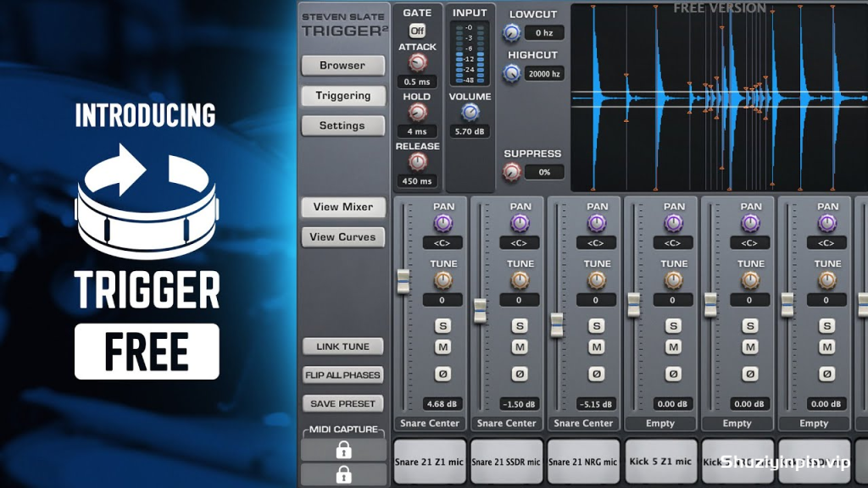Mute the Snare 21 SSDR mic channel
Image resolution: width=868 pixels, height=488 pixels.
tap(520, 347)
